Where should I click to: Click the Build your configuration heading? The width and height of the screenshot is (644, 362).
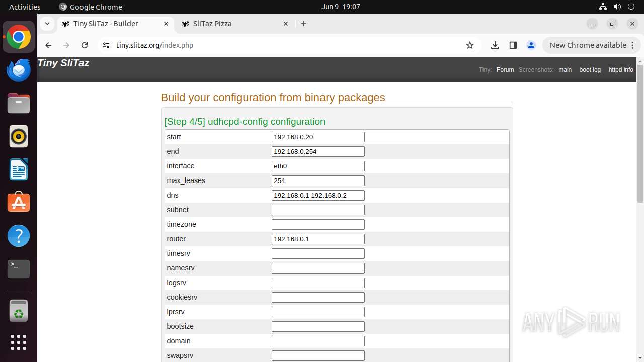[x=273, y=98]
